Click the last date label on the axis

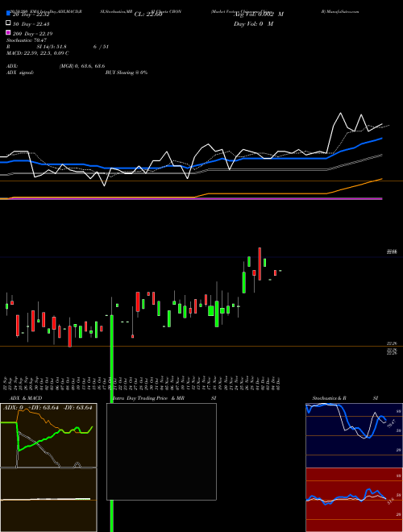tap(278, 383)
